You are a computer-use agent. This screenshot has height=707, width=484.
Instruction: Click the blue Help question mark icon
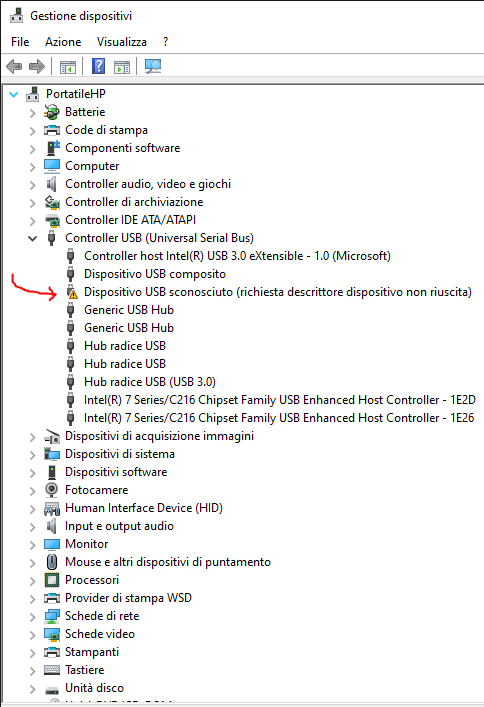(98, 66)
